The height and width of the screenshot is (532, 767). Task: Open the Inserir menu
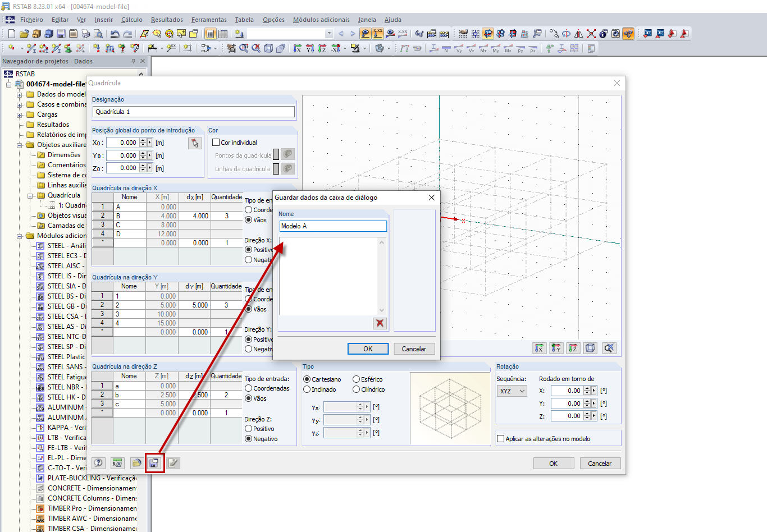pos(104,20)
